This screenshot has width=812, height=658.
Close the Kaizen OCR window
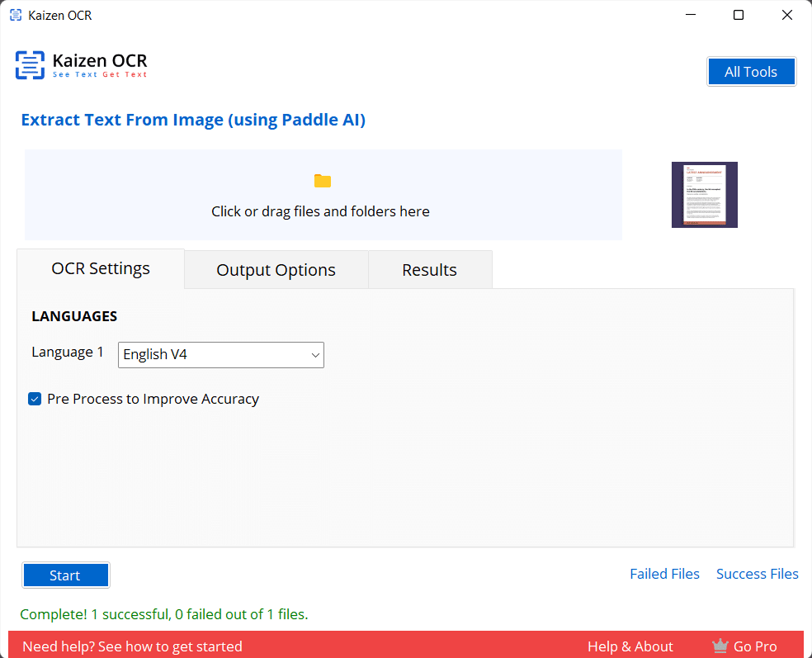(786, 15)
